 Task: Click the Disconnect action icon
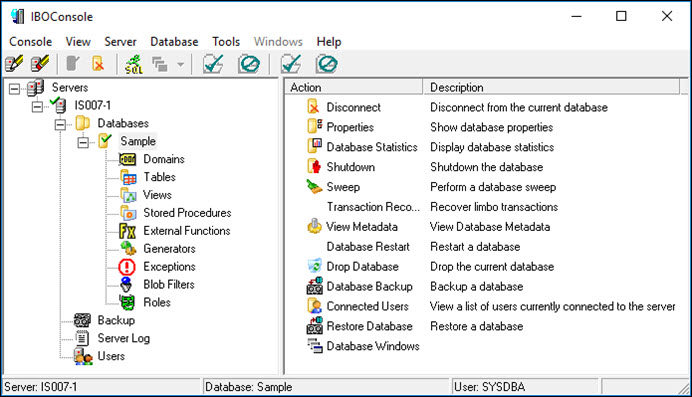pos(313,107)
